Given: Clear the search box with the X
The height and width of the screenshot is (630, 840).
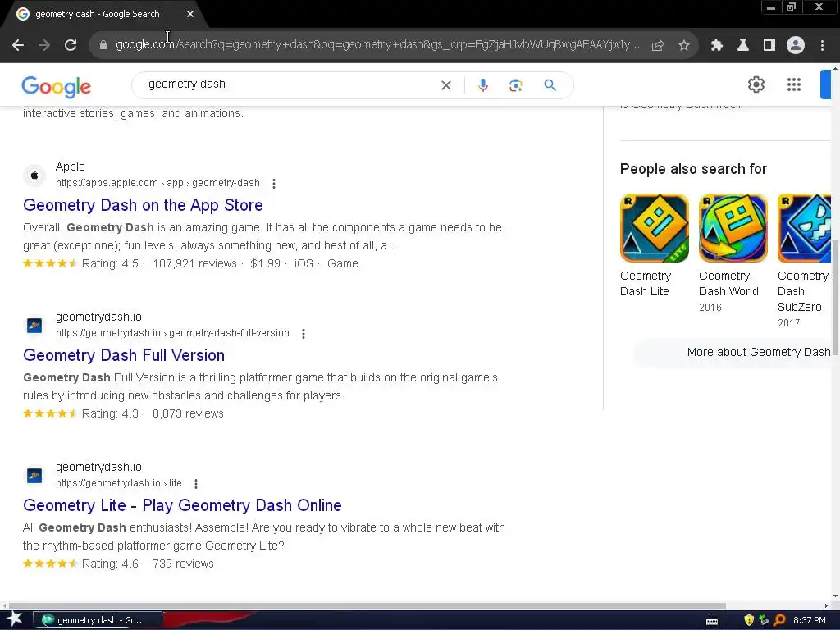Looking at the screenshot, I should (445, 85).
